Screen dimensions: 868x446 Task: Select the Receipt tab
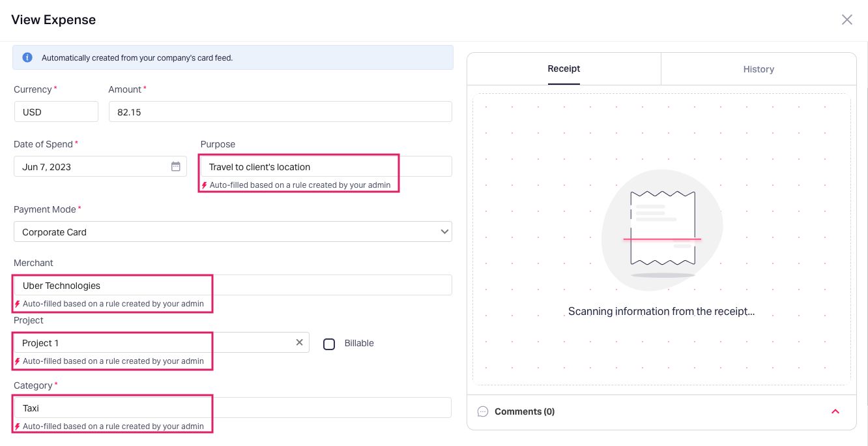[564, 69]
